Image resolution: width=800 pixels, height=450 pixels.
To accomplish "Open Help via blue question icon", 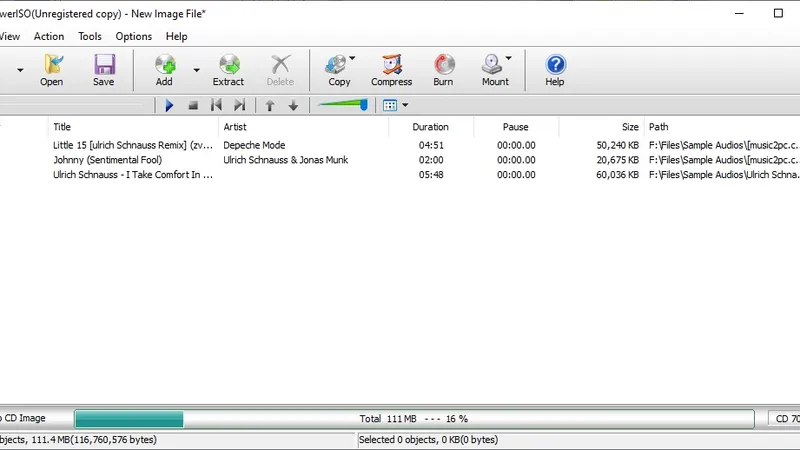I will point(555,70).
